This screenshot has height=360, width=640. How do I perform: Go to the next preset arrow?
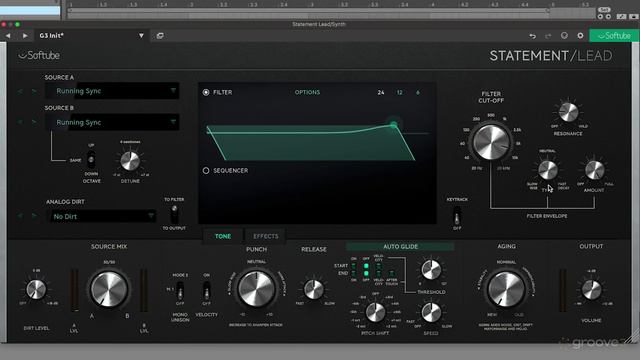[25, 36]
